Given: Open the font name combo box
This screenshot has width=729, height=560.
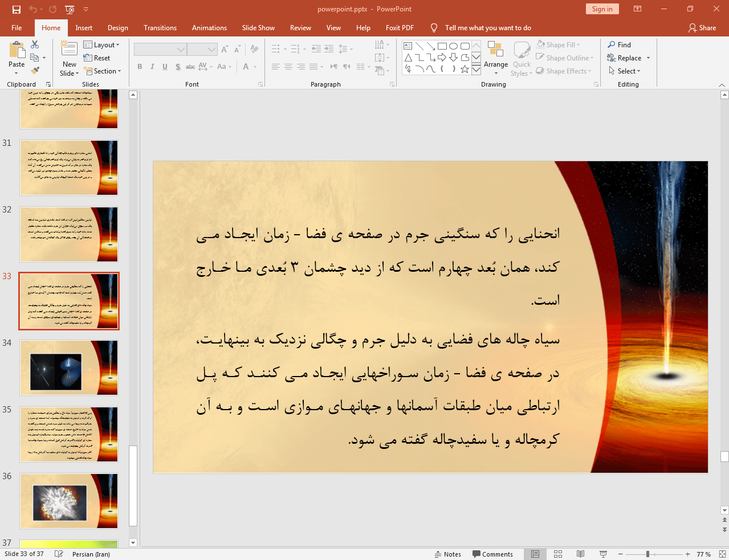Looking at the screenshot, I should [160, 50].
